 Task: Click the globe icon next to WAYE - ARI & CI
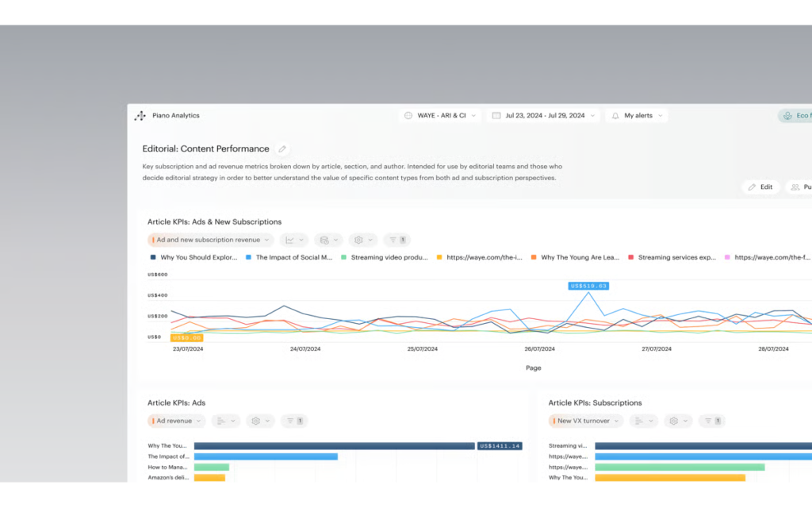408,116
